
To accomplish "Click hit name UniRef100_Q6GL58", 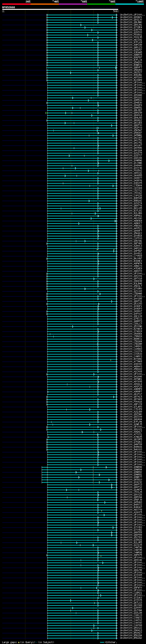I will point(131,570).
